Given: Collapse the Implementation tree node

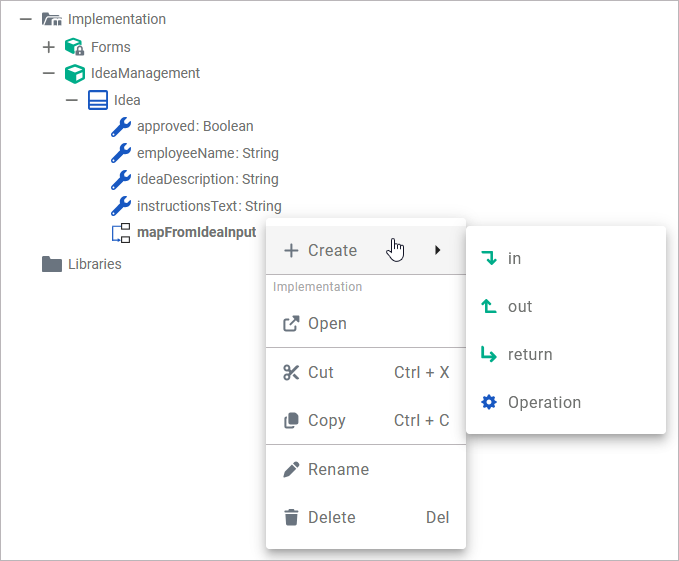Looking at the screenshot, I should 26,19.
